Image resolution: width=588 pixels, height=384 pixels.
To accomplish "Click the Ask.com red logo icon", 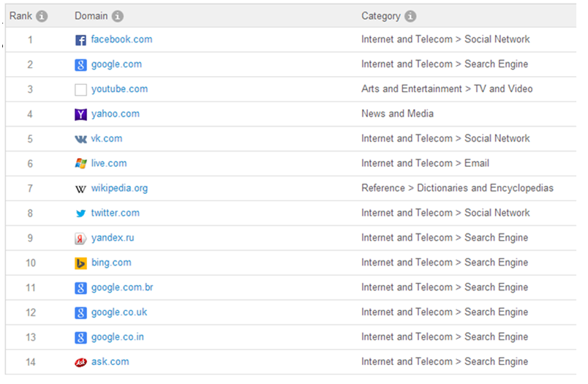I will (x=80, y=362).
